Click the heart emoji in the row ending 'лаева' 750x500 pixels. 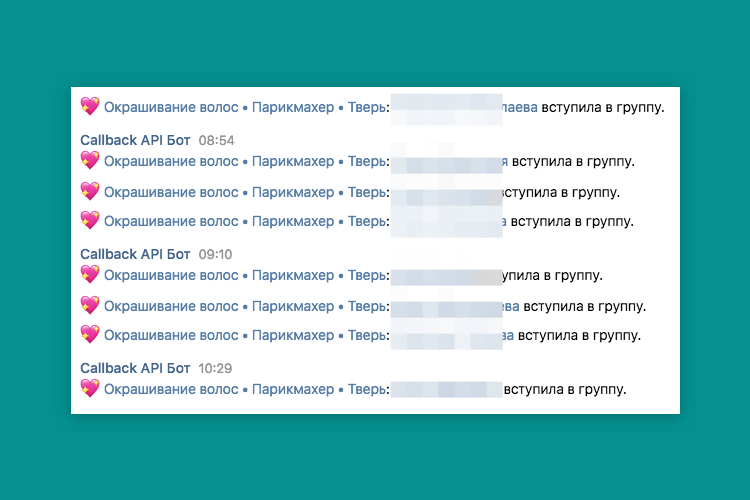(90, 106)
